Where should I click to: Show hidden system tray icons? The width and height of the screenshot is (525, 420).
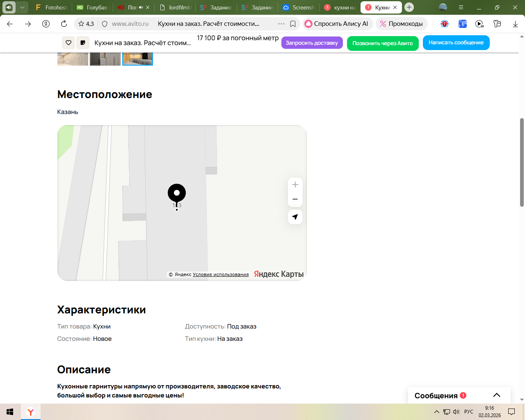tap(437, 412)
